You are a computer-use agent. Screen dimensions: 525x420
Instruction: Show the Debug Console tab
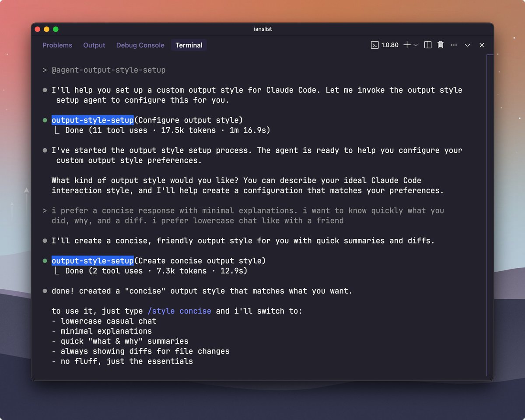point(140,45)
